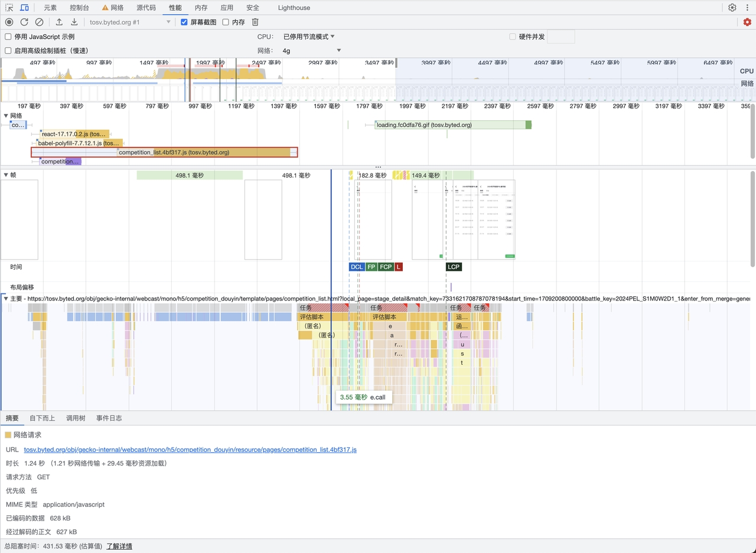Open the competition_list.4bf317.js URL link
The width and height of the screenshot is (756, 553).
pos(190,450)
